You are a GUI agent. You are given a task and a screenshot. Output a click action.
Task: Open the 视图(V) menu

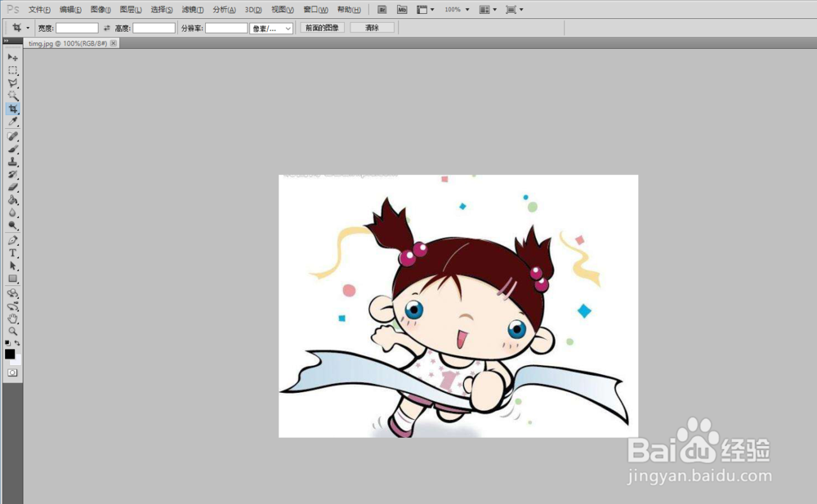(x=283, y=9)
